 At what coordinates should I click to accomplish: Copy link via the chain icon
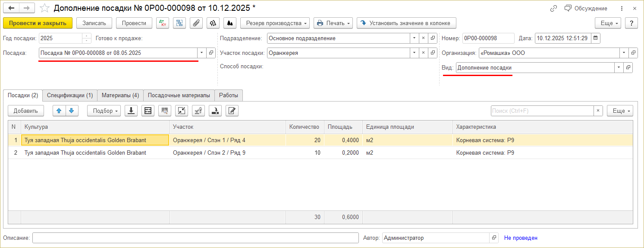coord(554,8)
